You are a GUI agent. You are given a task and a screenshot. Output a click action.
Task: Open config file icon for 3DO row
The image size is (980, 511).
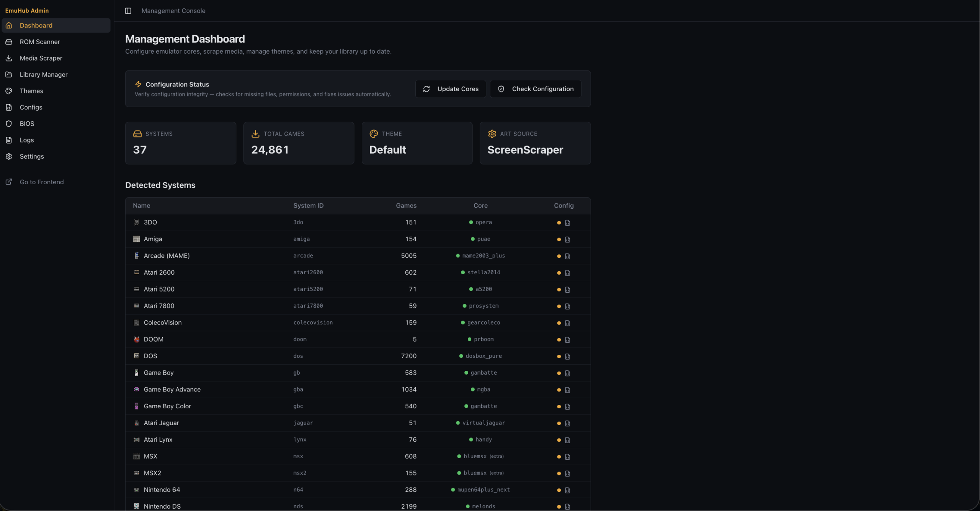point(567,223)
